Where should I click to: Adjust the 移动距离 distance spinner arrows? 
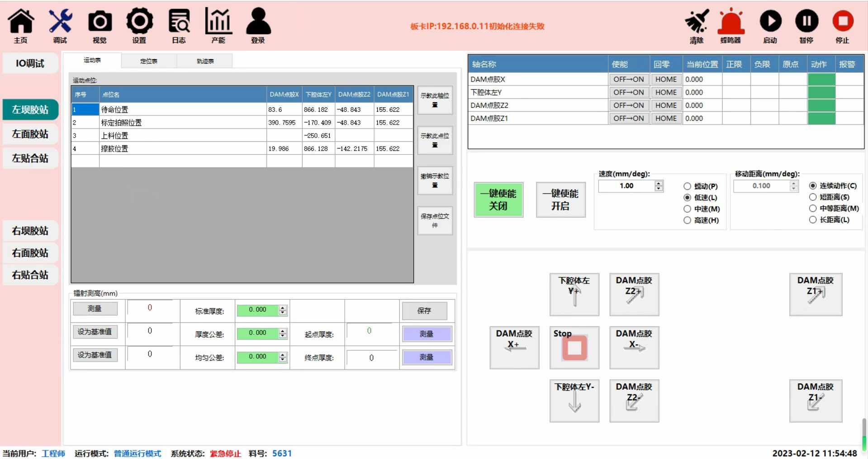tap(794, 186)
